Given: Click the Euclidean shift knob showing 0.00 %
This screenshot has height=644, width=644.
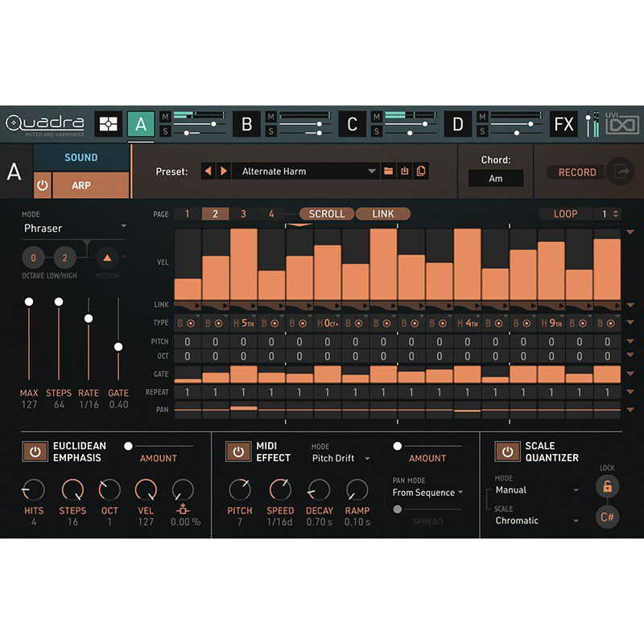Looking at the screenshot, I should 183,489.
